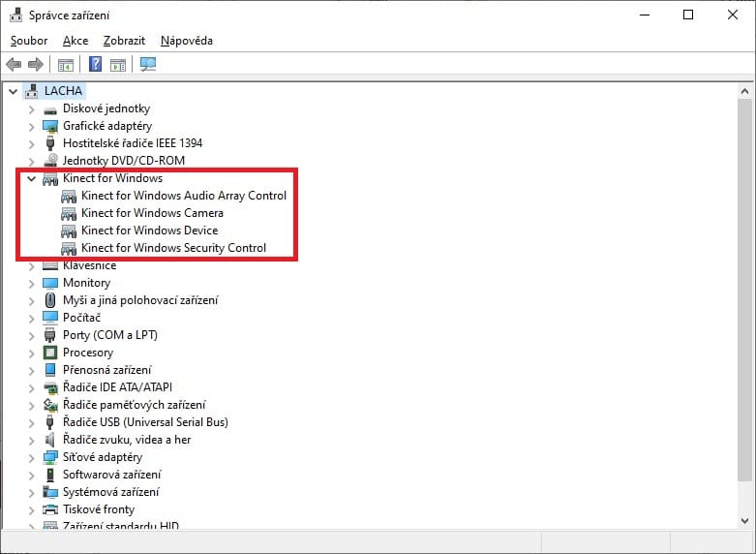Click the Kinect Audio Array Control icon
Screen dimensions: 756x554
69,196
